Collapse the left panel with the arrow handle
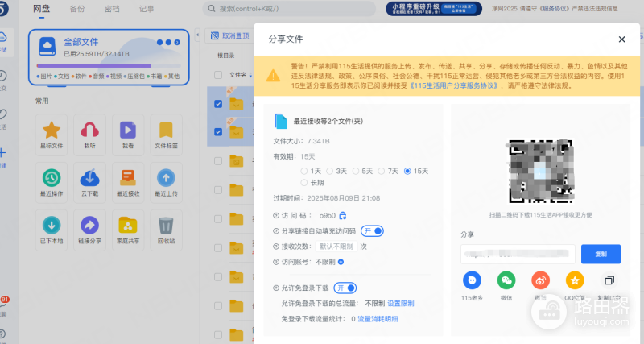Viewport: 644px width, 344px height. (197, 35)
